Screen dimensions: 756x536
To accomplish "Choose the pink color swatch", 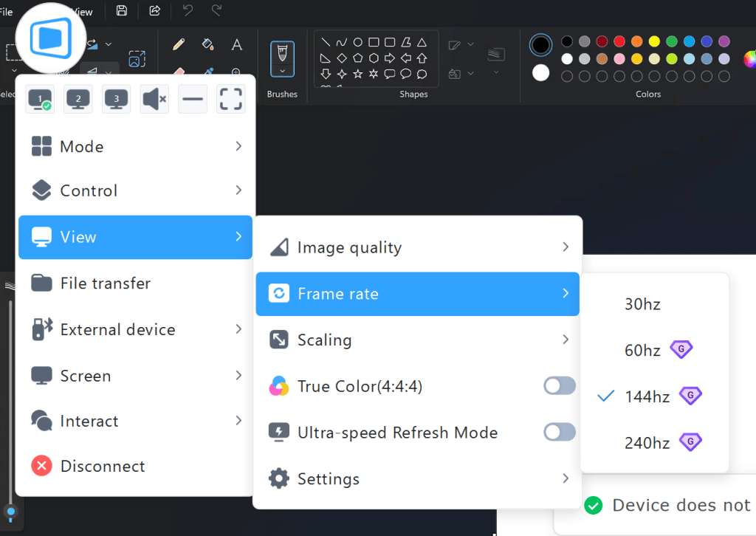I will point(619,59).
